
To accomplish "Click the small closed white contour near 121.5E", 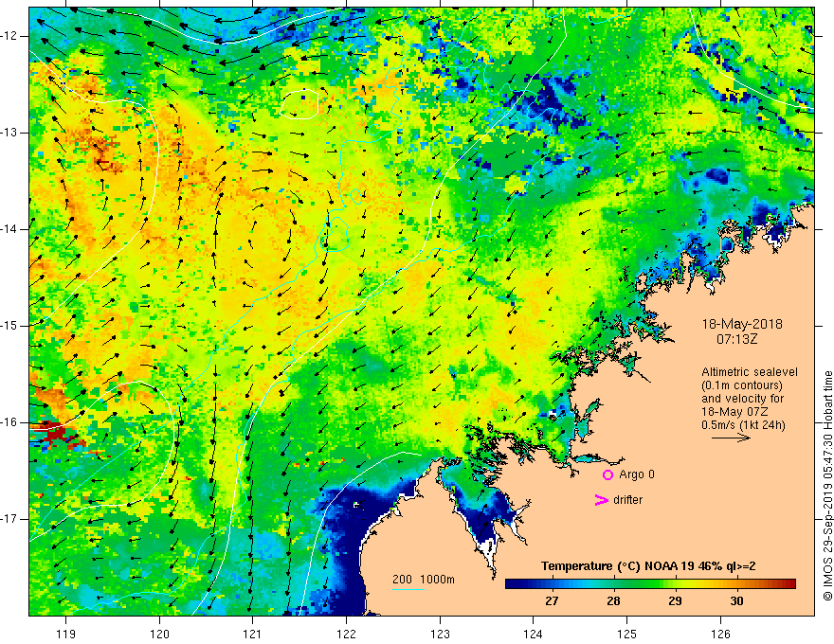I will 299,103.
